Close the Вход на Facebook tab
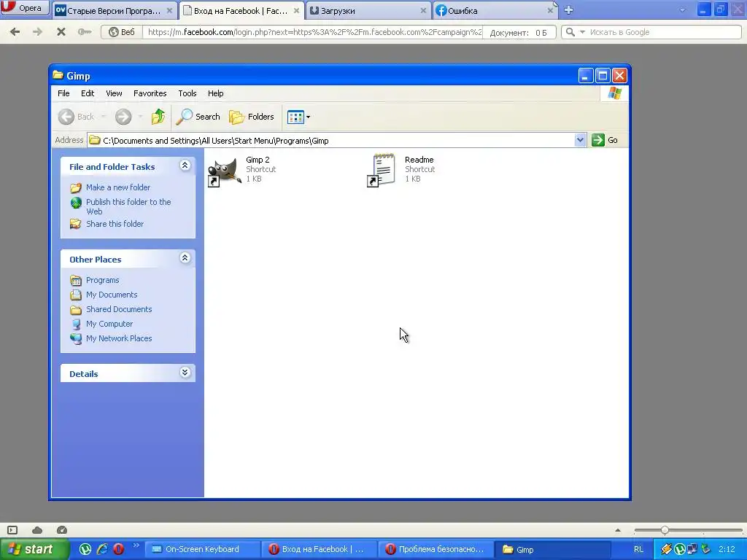Image resolution: width=747 pixels, height=560 pixels. click(296, 10)
